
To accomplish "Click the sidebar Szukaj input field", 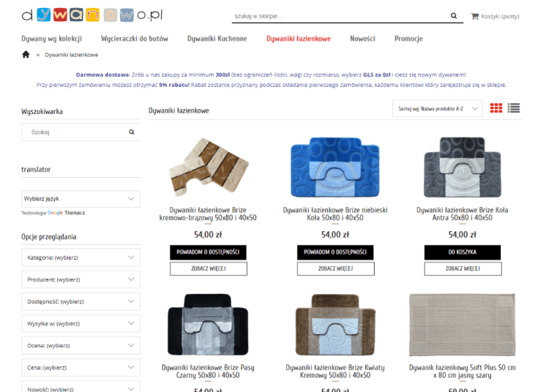I will click(75, 132).
